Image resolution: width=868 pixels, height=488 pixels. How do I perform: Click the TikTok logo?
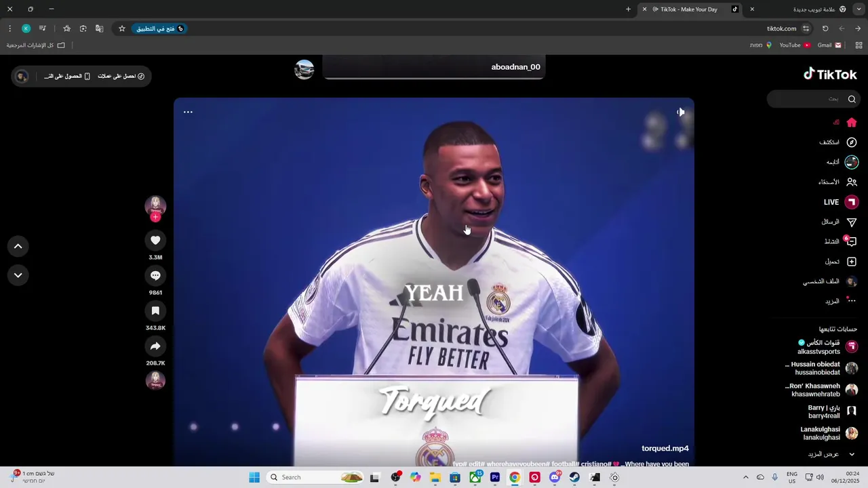(830, 74)
